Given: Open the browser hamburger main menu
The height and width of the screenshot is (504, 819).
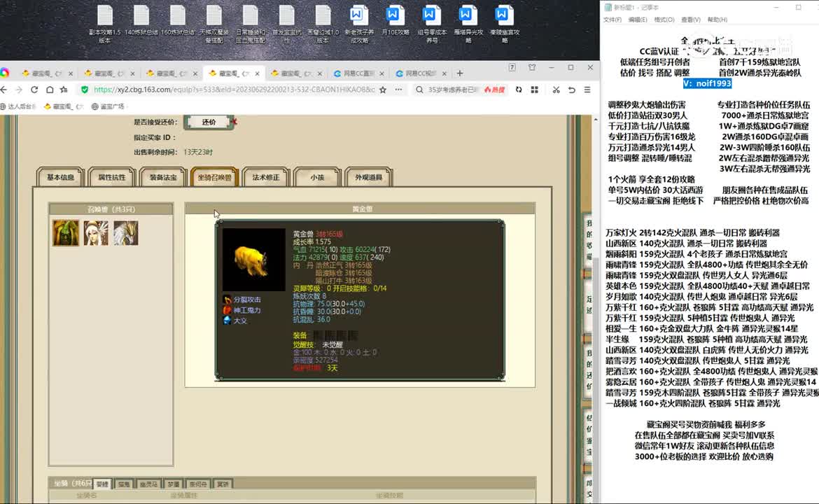Looking at the screenshot, I should 587,90.
